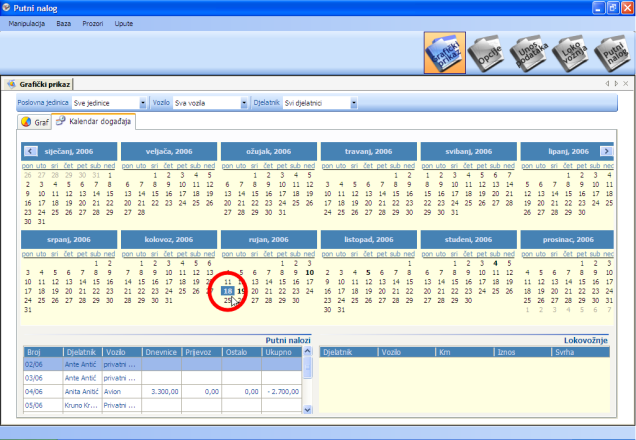Expand the Poslovna jedinica dropdown
636x440 pixels.
(x=143, y=103)
